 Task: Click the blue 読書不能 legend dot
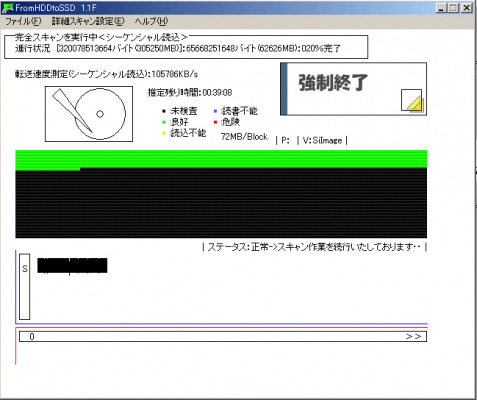215,111
